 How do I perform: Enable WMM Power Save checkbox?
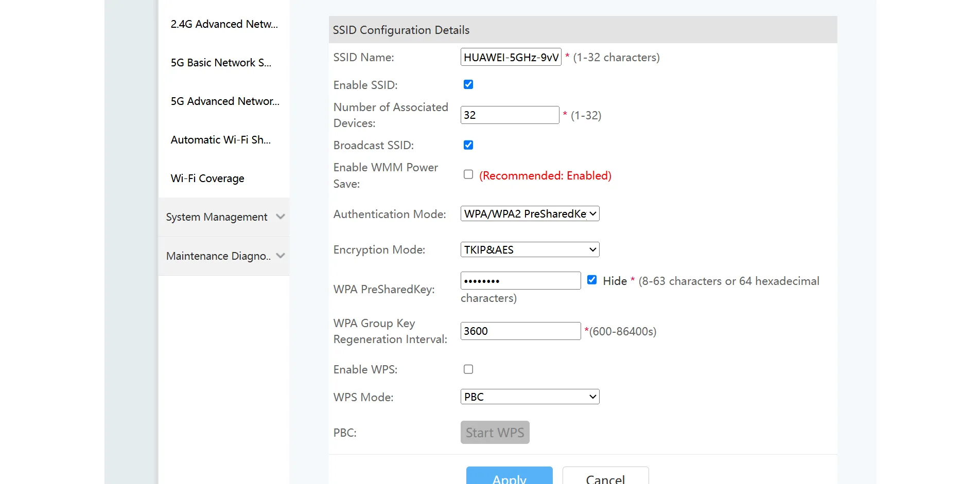468,175
